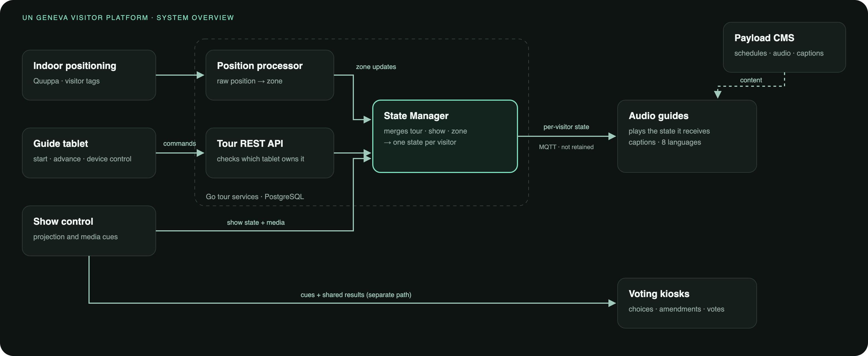868x356 pixels.
Task: Select the Indoor positioning box
Action: tap(89, 75)
